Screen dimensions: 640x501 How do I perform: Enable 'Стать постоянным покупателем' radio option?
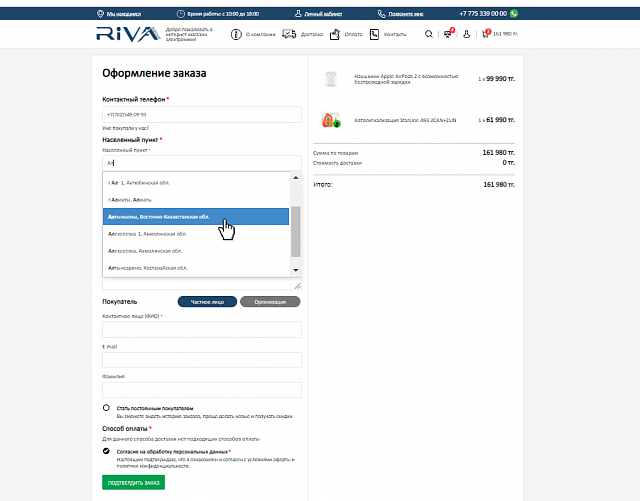[x=106, y=408]
